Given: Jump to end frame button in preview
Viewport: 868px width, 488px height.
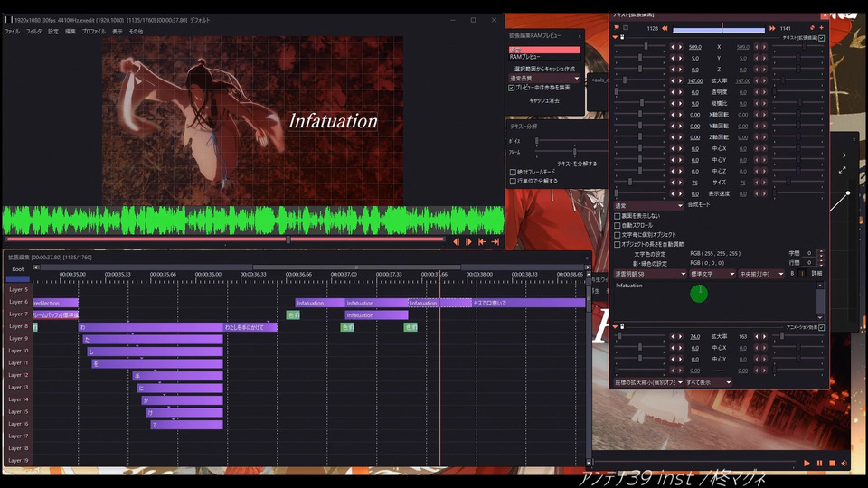Looking at the screenshot, I should pos(495,242).
